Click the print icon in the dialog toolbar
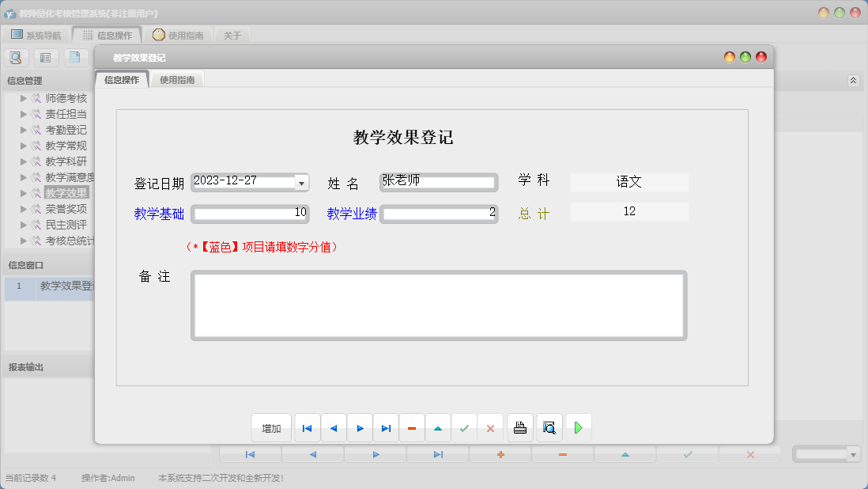Viewport: 868px width, 489px height. 520,427
